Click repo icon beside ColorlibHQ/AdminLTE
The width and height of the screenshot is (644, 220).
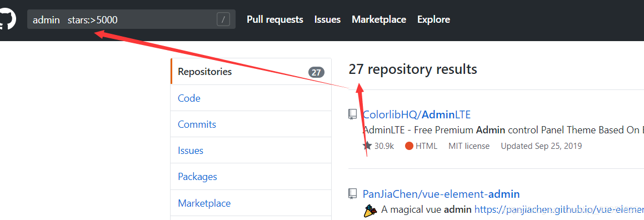[353, 114]
